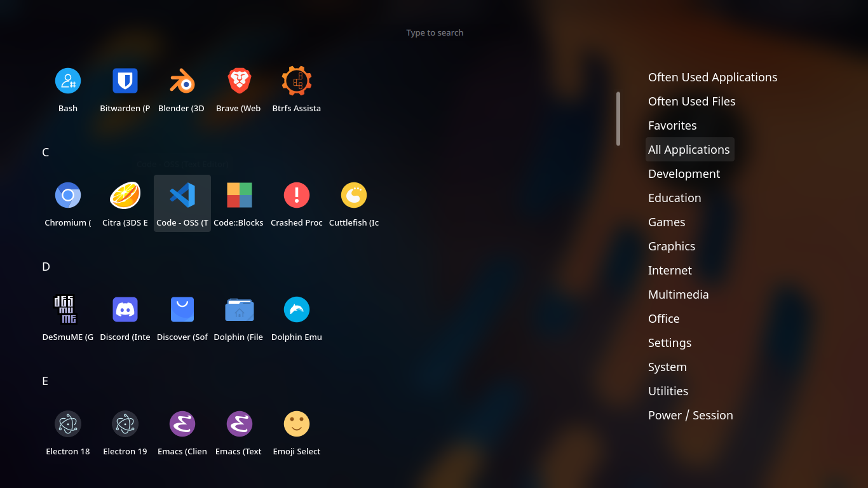Click the applications list scrollbar
The height and width of the screenshot is (488, 868).
pyautogui.click(x=618, y=119)
